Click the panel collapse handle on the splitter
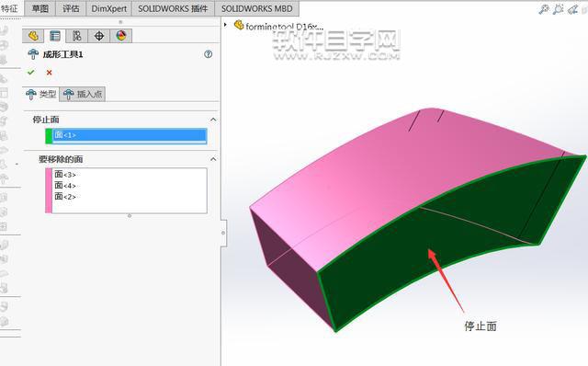Screen dimensions: 588x366 223,233
